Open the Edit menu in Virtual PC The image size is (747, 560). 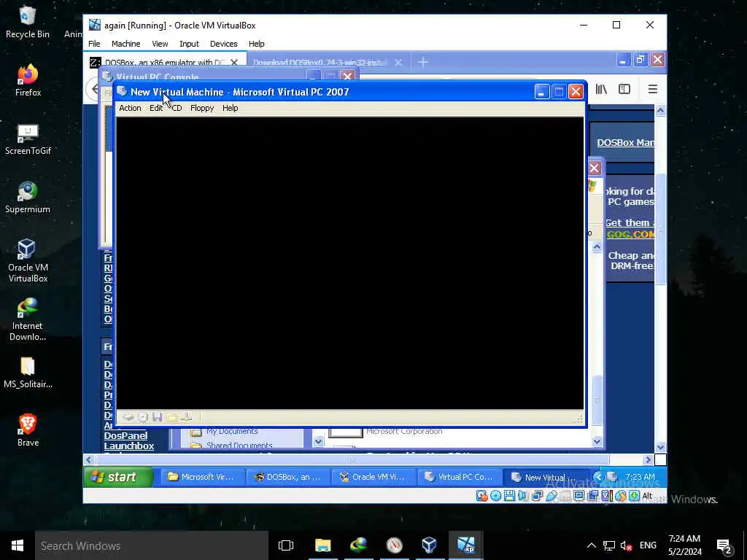tap(156, 108)
